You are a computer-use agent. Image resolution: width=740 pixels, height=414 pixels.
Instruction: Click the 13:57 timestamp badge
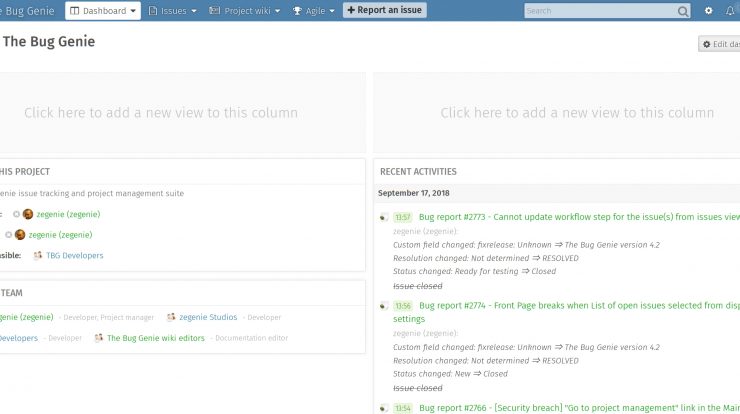pyautogui.click(x=403, y=217)
